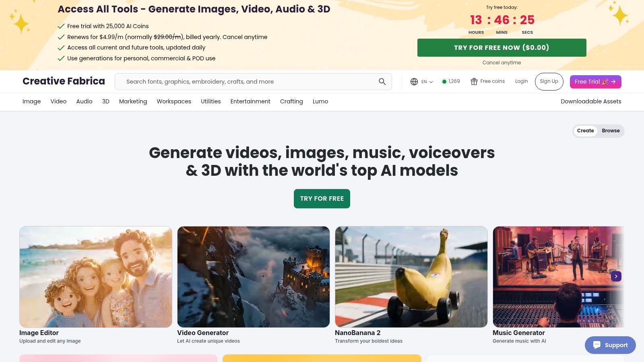Image resolution: width=644 pixels, height=362 pixels.
Task: Click the green TRY FOR FREE hero button
Action: point(322,199)
